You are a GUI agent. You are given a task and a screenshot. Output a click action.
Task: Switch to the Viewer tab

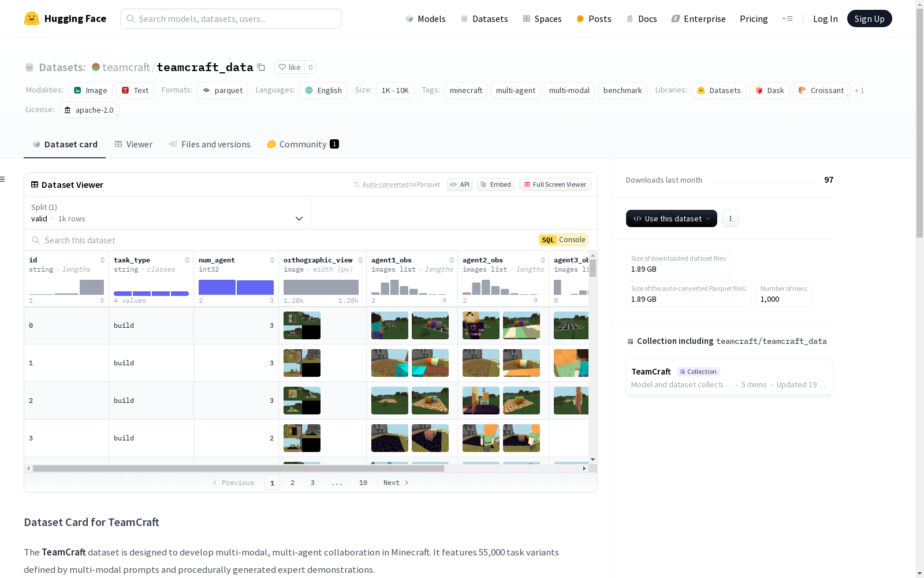(x=133, y=144)
